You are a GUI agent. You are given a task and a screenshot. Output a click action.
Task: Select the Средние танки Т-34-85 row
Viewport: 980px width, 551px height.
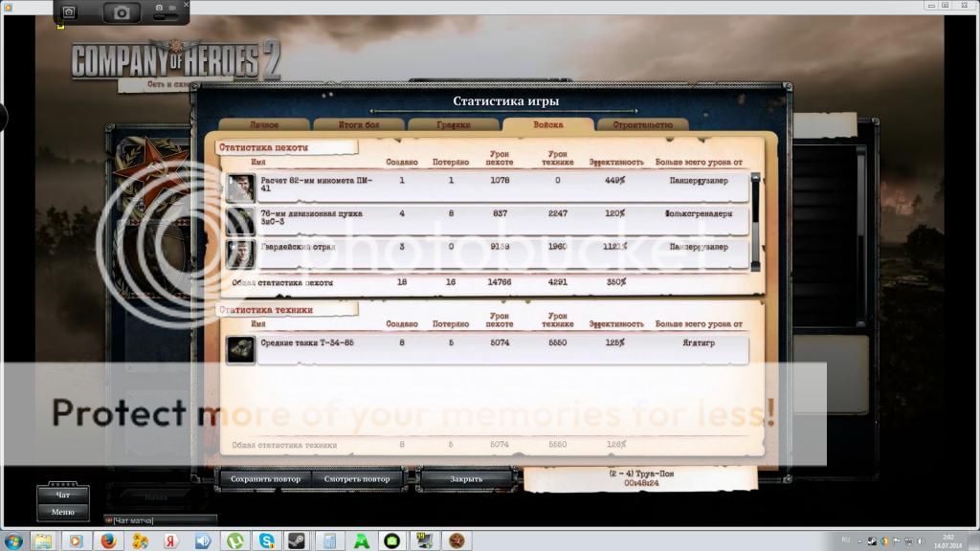[x=487, y=349]
